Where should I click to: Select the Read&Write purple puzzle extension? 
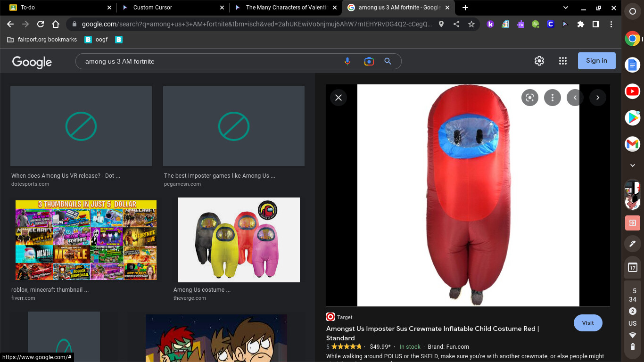coord(520,24)
